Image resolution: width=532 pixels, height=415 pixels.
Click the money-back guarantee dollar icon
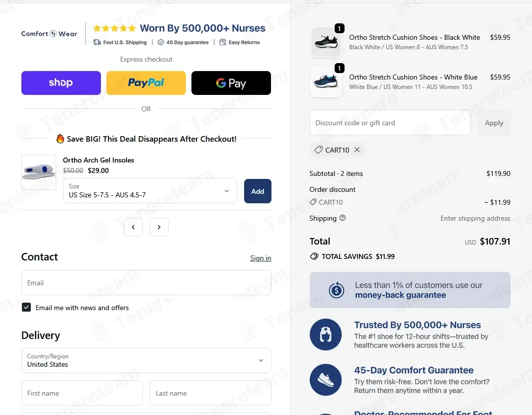336,290
